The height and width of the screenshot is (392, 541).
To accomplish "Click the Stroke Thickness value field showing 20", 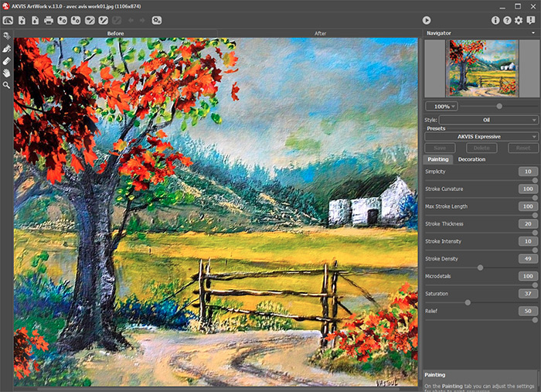I will click(x=528, y=223).
